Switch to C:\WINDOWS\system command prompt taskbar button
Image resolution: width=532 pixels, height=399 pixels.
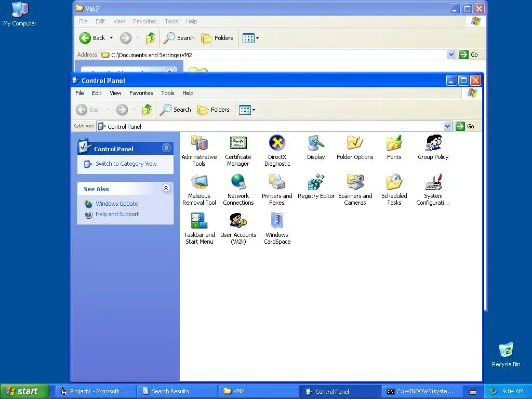click(x=422, y=391)
